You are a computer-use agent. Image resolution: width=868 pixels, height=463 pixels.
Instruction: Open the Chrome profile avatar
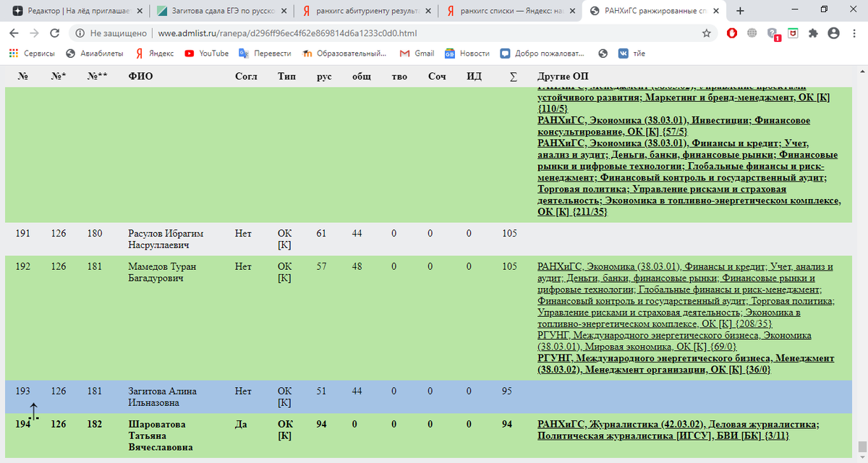(x=833, y=33)
